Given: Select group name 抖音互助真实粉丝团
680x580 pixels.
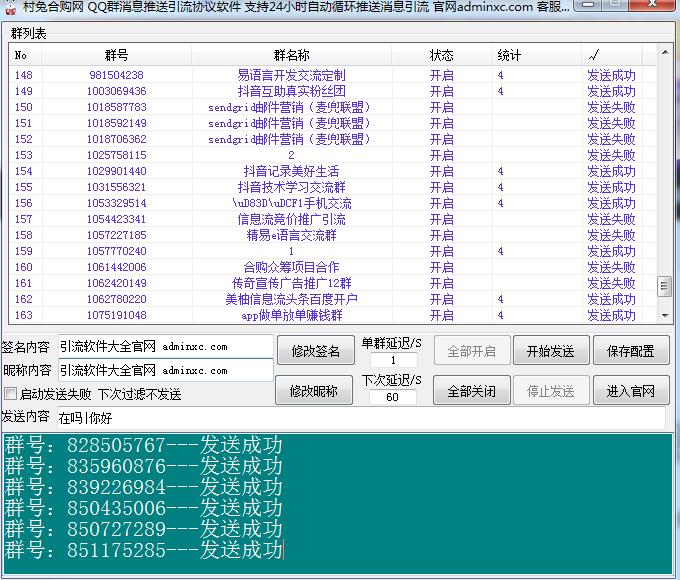Looking at the screenshot, I should tap(291, 91).
